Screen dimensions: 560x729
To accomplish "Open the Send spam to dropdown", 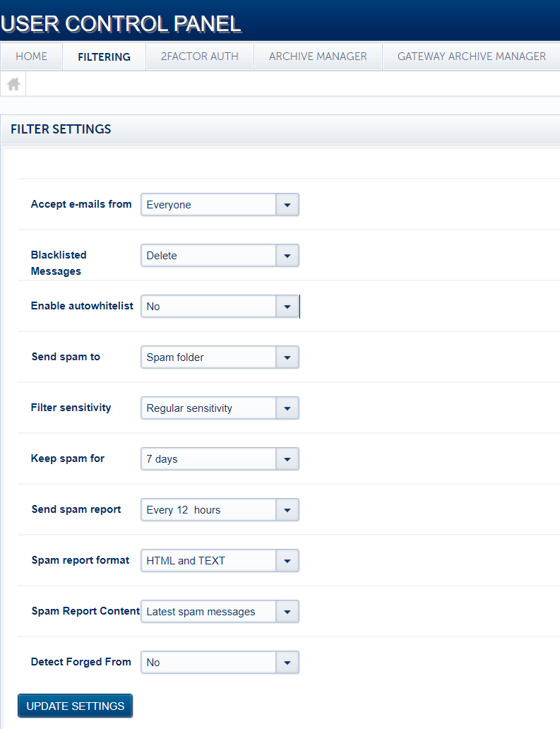I will pos(287,357).
